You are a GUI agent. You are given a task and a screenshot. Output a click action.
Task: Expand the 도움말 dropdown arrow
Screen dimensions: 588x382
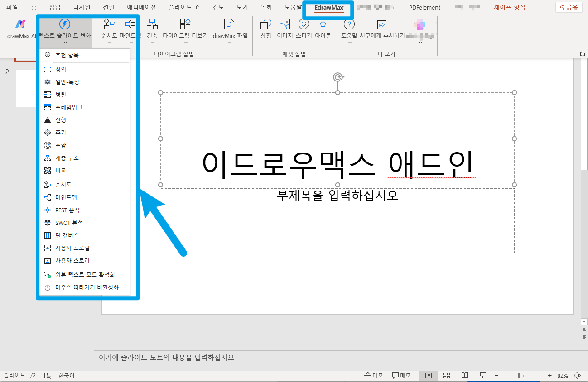pos(349,43)
